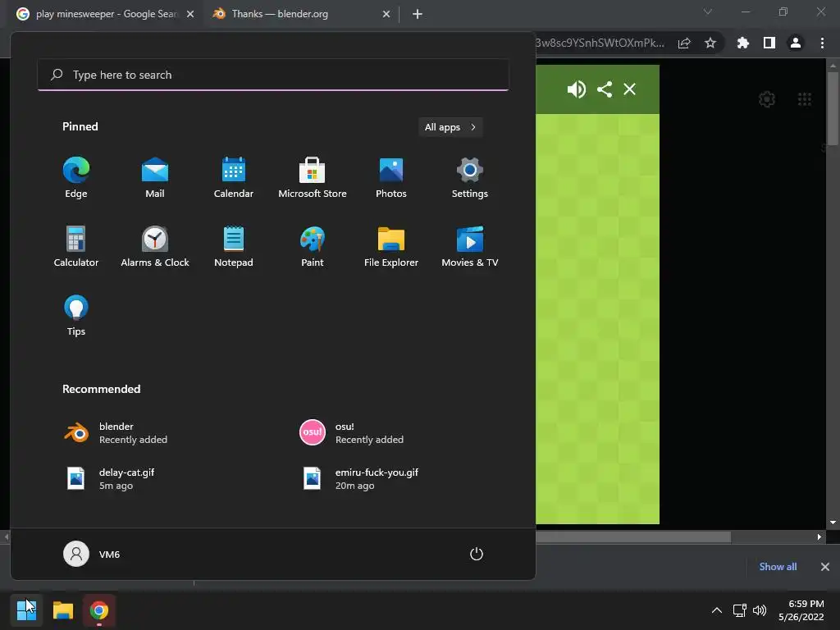Screen dimensions: 840x630
Task: Click the vertical page scrollbar thumb
Action: pos(833,108)
